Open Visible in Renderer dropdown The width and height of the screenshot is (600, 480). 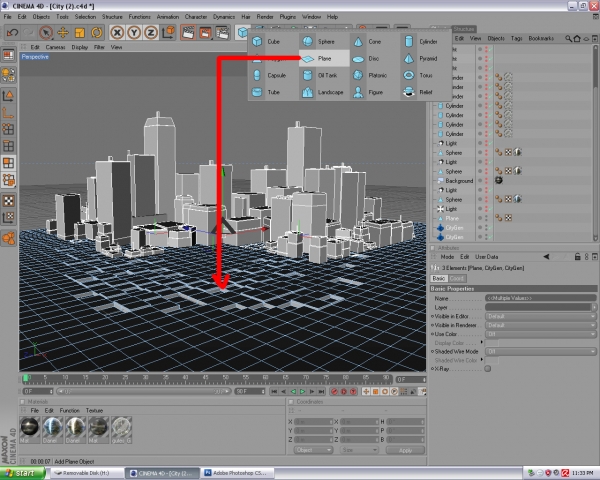(541, 325)
